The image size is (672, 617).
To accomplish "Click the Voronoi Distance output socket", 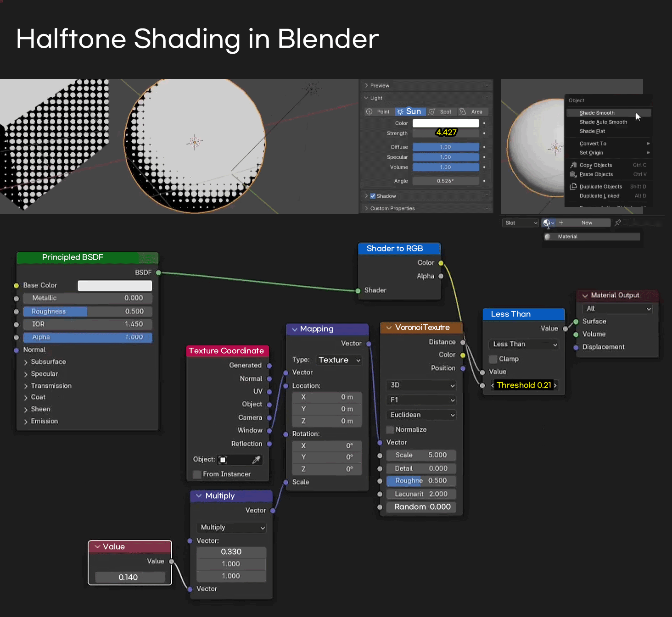I will click(463, 342).
